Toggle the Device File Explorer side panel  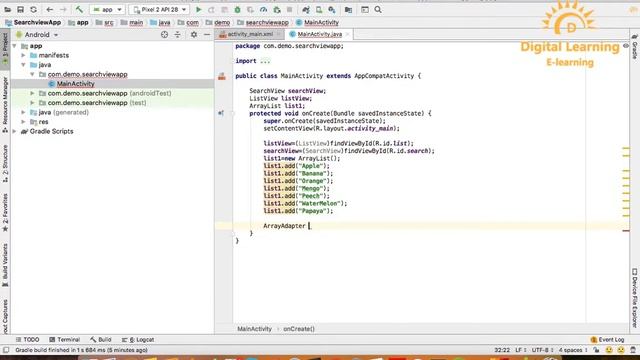coord(635,298)
